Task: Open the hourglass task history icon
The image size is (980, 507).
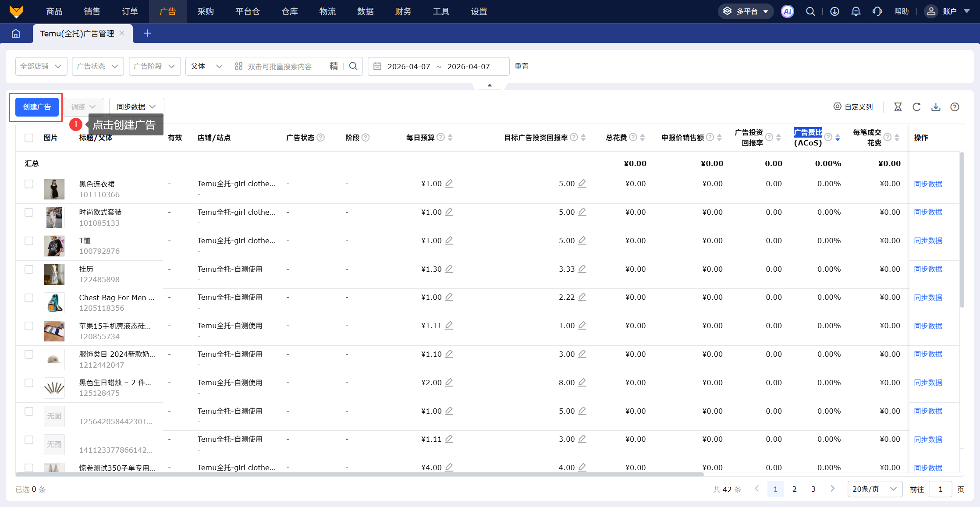Action: 898,107
